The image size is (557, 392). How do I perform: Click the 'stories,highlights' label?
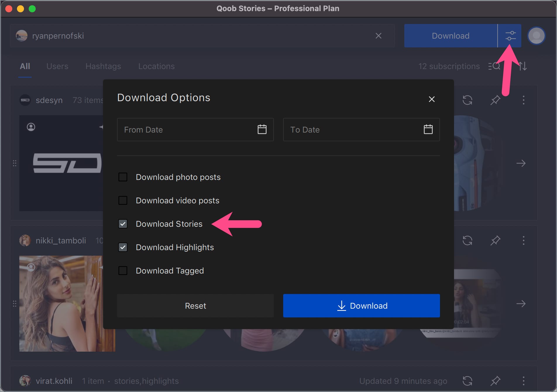(x=146, y=381)
